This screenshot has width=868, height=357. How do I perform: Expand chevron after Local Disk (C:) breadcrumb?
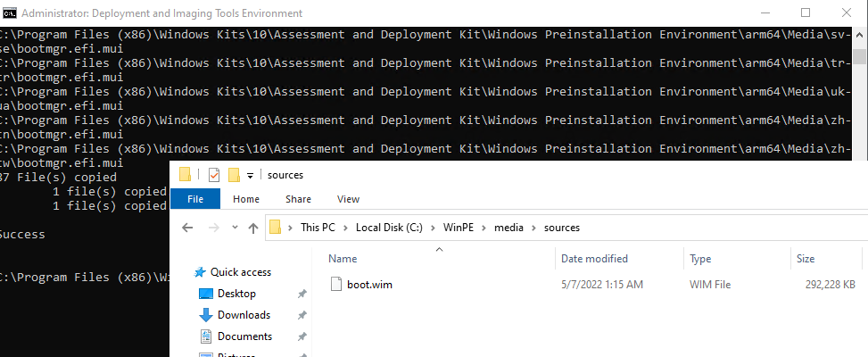[433, 228]
